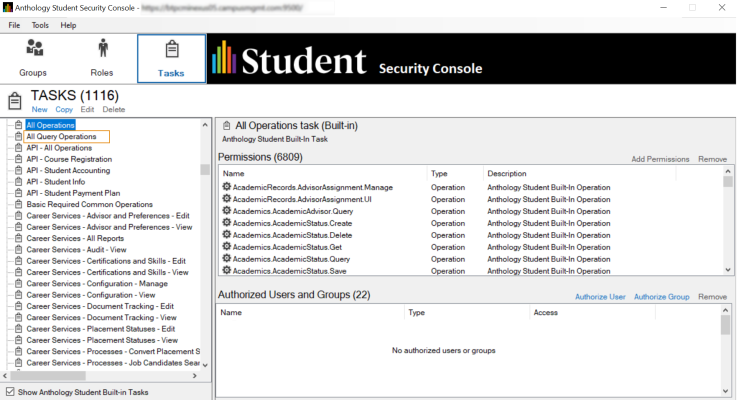Click clipboard icon beside API - Student Payment Plan
The width and height of the screenshot is (739, 400).
pos(18,193)
